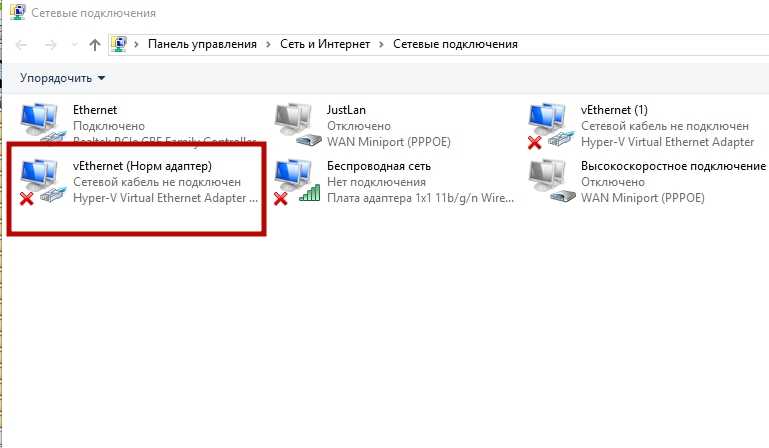Image resolution: width=769 pixels, height=448 pixels.
Task: Select the vEthernet (Норм адаптер) icon
Action: 42,181
